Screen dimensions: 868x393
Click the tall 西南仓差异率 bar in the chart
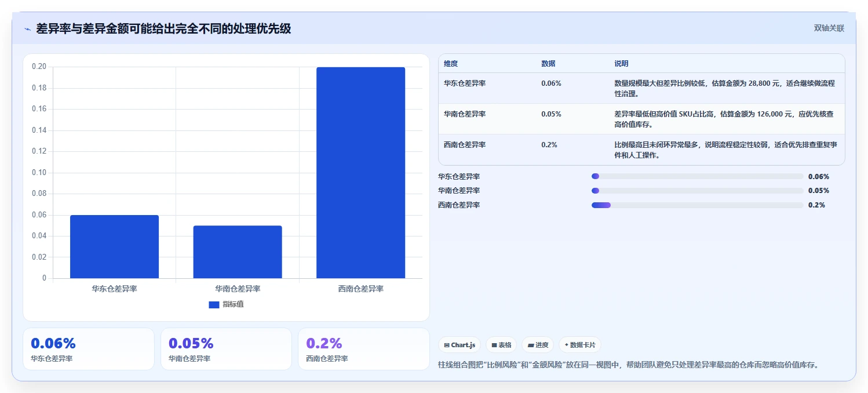tap(360, 173)
